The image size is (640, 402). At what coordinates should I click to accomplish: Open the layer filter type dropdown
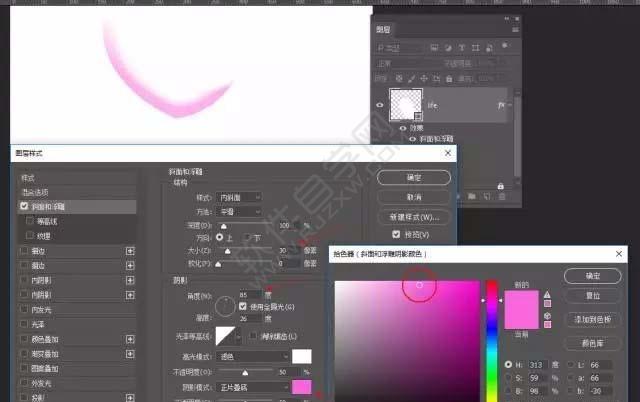(x=400, y=48)
